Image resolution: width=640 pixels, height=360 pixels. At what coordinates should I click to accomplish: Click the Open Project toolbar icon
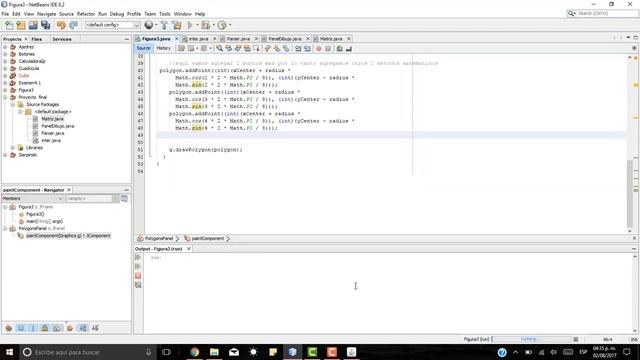click(33, 25)
